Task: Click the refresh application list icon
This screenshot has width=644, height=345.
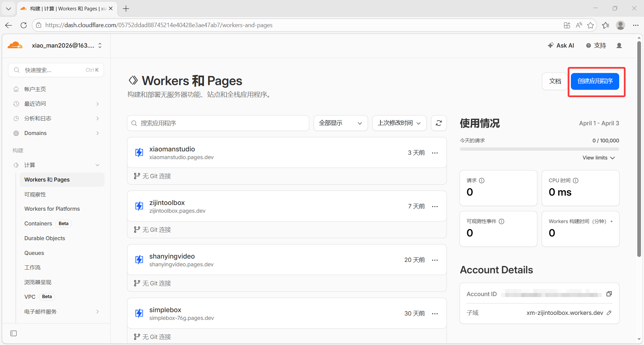Action: pyautogui.click(x=439, y=123)
